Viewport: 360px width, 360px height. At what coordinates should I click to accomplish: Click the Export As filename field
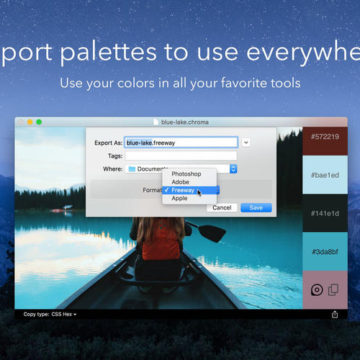point(181,143)
